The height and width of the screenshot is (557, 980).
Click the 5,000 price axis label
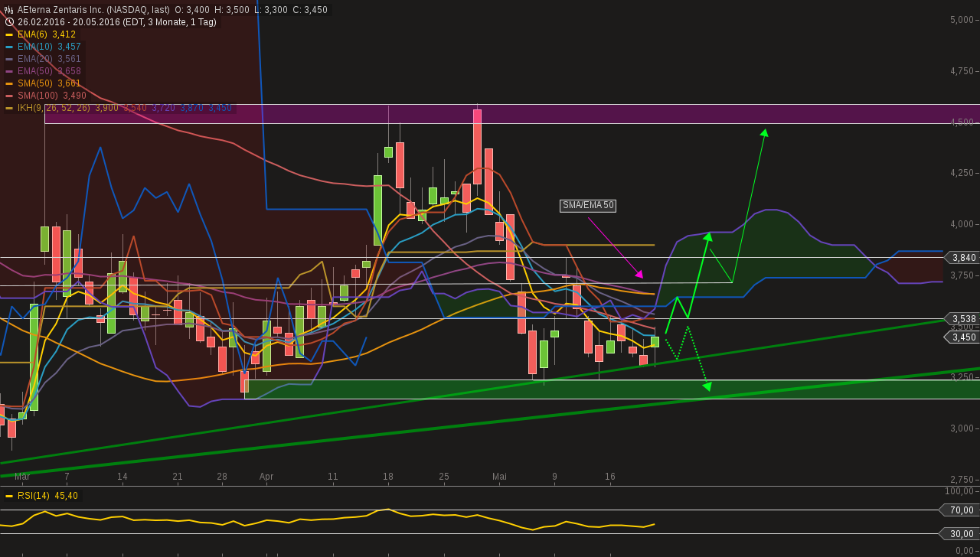pyautogui.click(x=962, y=20)
